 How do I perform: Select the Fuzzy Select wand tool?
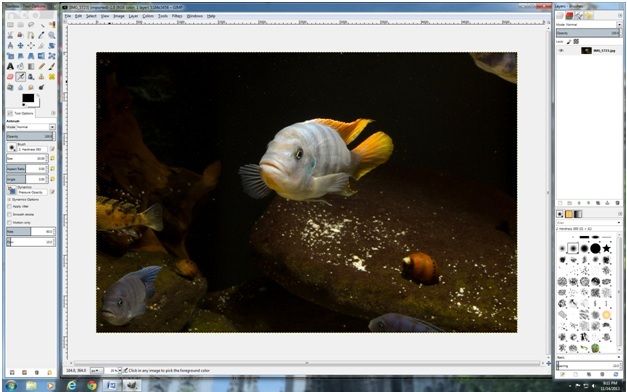pos(41,25)
